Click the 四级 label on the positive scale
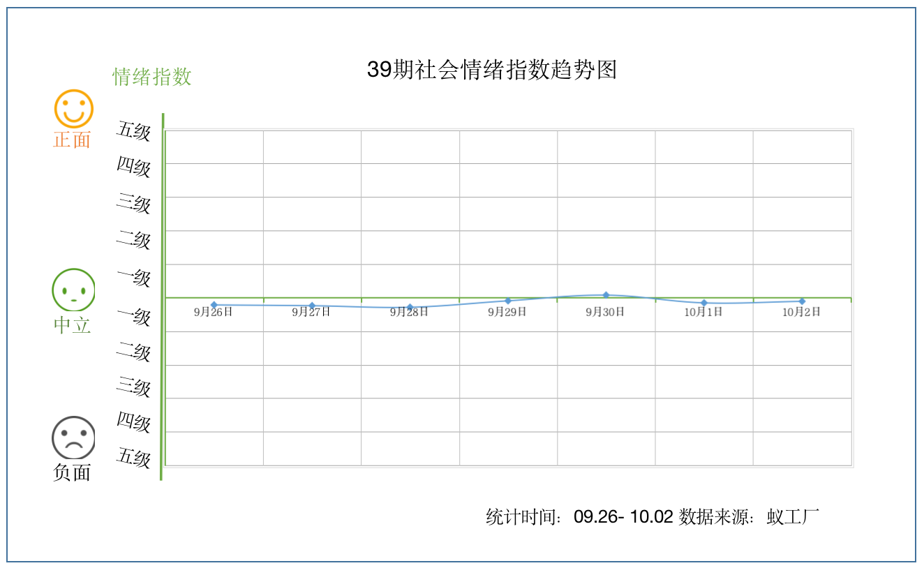Image resolution: width=924 pixels, height=568 pixels. click(134, 167)
